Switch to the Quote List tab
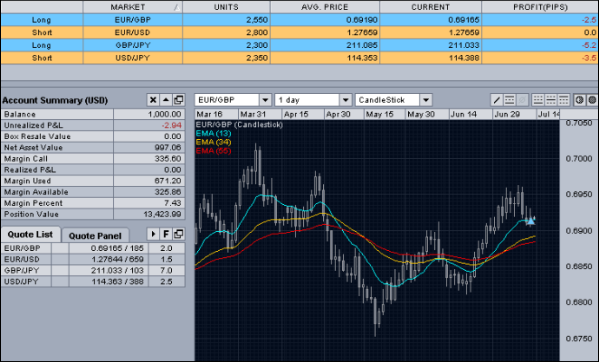This screenshot has width=599, height=362. click(x=30, y=234)
